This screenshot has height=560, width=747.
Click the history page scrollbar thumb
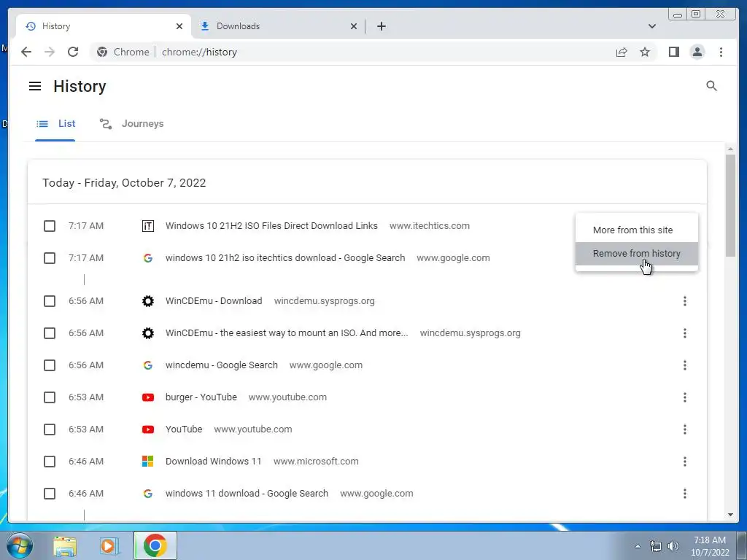(x=730, y=206)
